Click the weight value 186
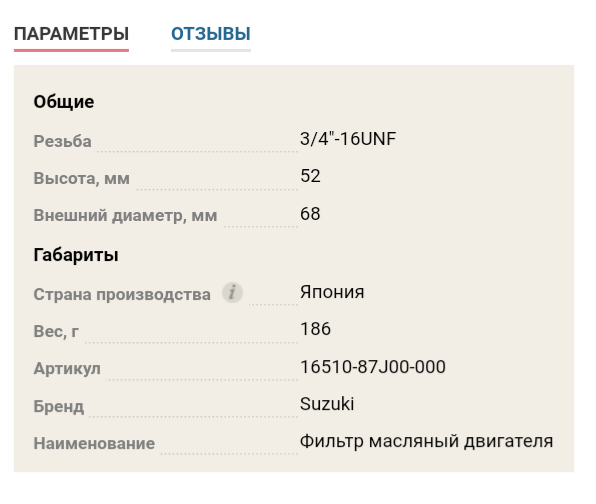This screenshot has width=596, height=504. pos(315,329)
